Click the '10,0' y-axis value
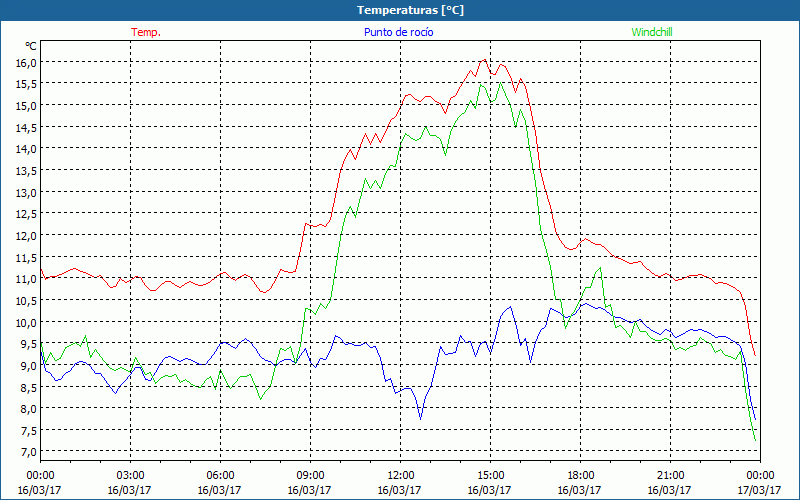Image resolution: width=800 pixels, height=500 pixels. pyautogui.click(x=26, y=322)
